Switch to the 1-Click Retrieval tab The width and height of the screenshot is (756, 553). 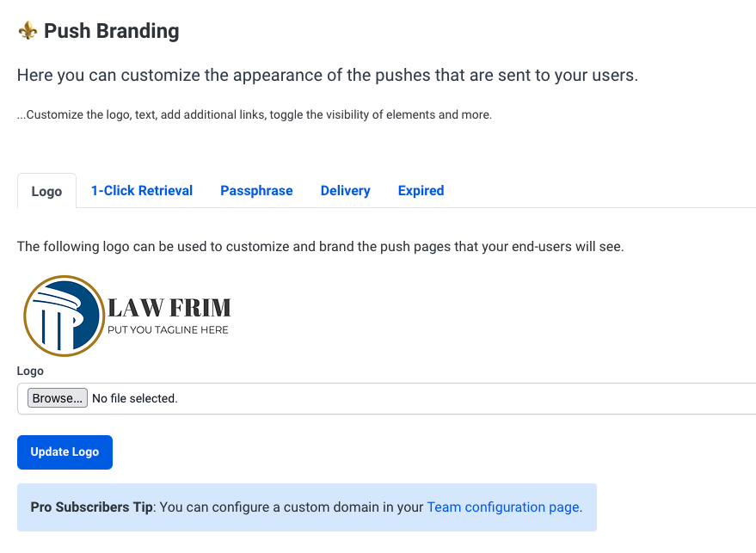142,191
